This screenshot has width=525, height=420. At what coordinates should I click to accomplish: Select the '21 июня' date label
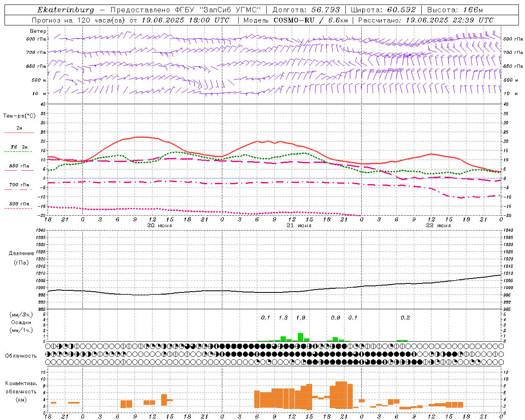coord(299,226)
